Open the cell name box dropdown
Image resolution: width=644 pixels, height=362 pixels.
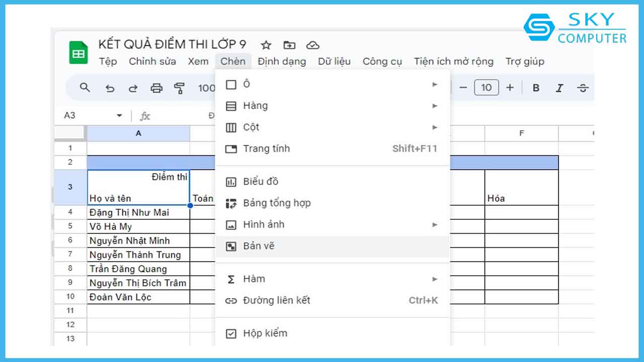119,116
